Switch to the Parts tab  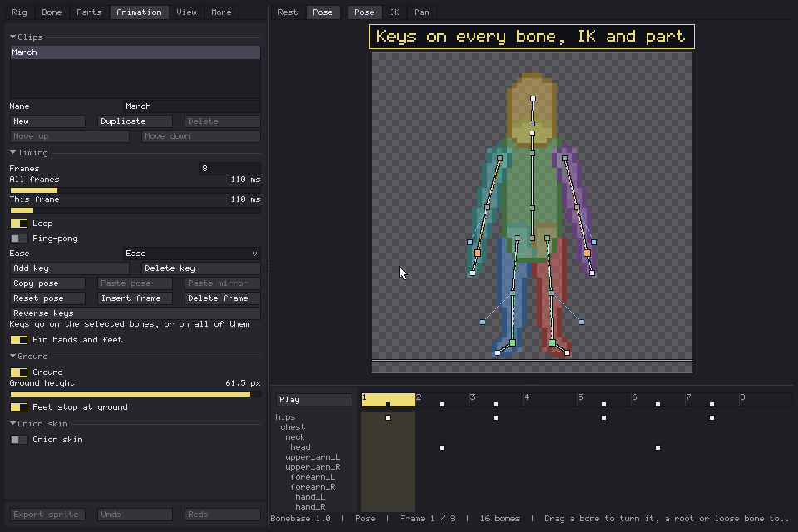point(89,12)
